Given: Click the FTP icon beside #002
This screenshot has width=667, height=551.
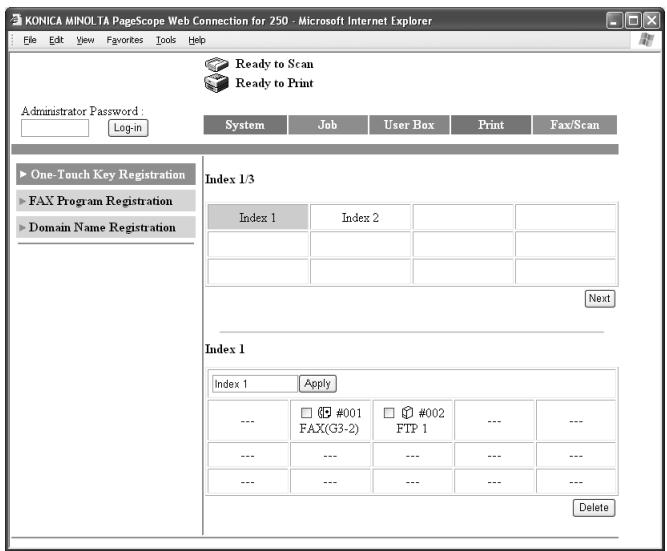Looking at the screenshot, I should [407, 413].
